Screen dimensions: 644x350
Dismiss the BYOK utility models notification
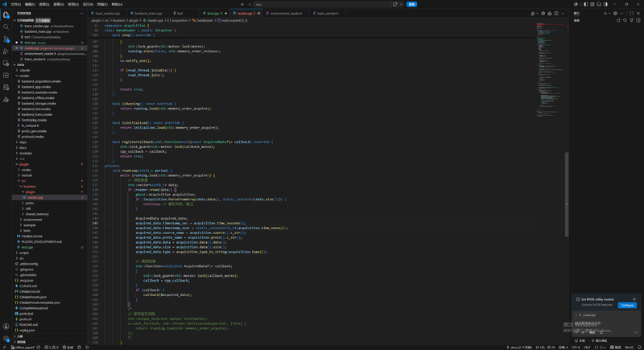tap(634, 299)
